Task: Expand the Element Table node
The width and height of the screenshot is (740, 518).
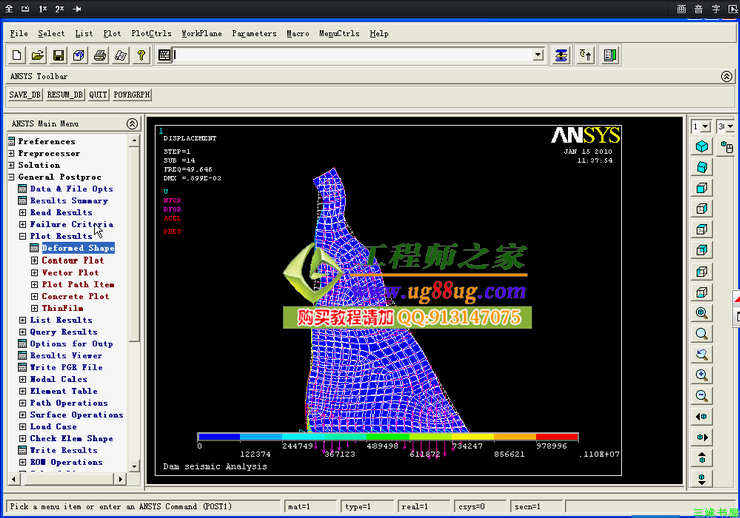Action: 22,391
